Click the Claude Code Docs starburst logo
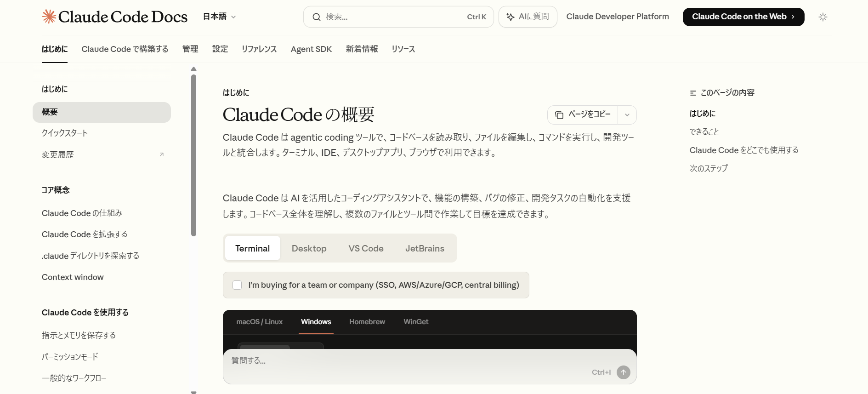Screen dimensions: 868x394 tap(49, 17)
